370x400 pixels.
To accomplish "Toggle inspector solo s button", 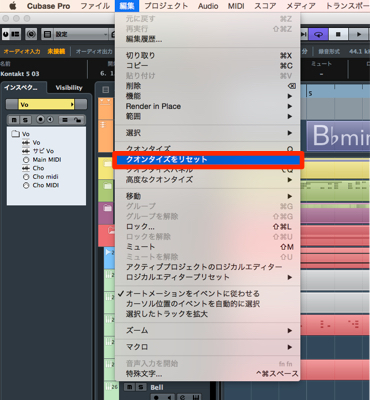I will coord(25,120).
